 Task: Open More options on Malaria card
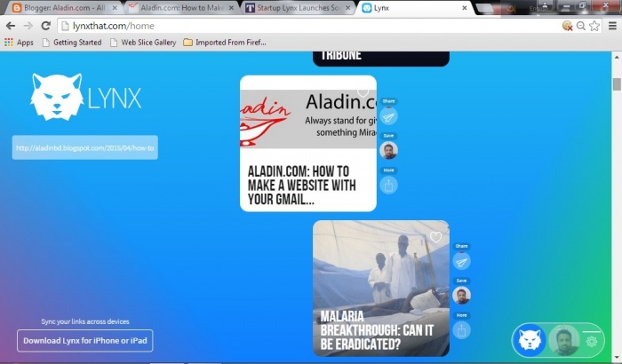pyautogui.click(x=461, y=330)
